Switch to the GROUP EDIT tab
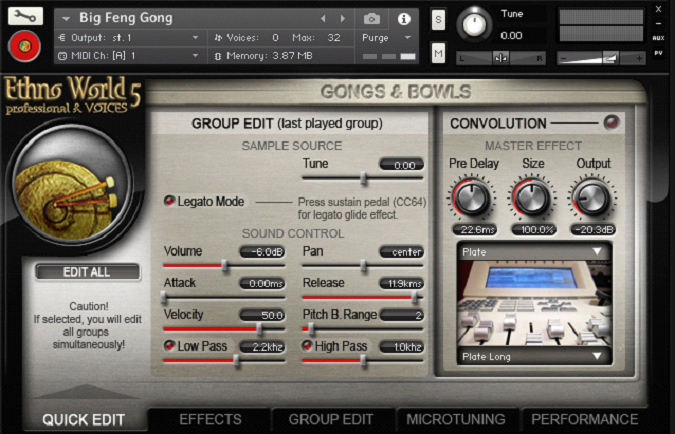The height and width of the screenshot is (434, 675). pos(331,419)
